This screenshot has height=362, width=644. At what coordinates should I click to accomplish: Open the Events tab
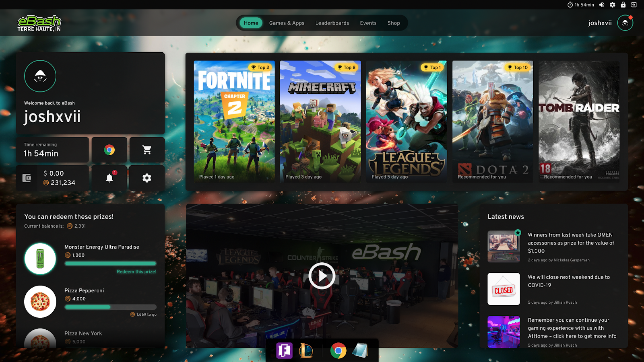pos(368,23)
